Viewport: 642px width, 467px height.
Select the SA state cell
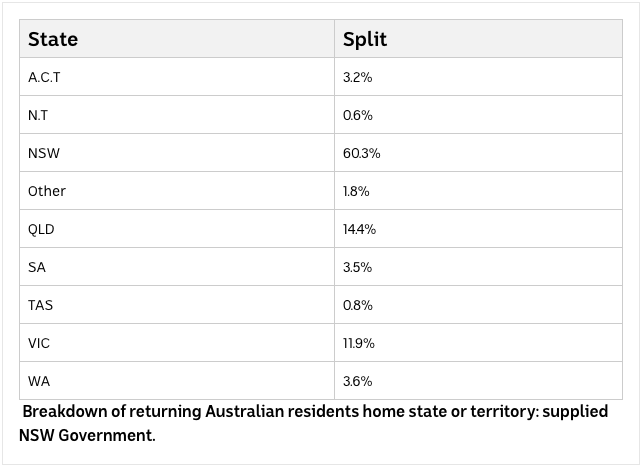pyautogui.click(x=37, y=267)
